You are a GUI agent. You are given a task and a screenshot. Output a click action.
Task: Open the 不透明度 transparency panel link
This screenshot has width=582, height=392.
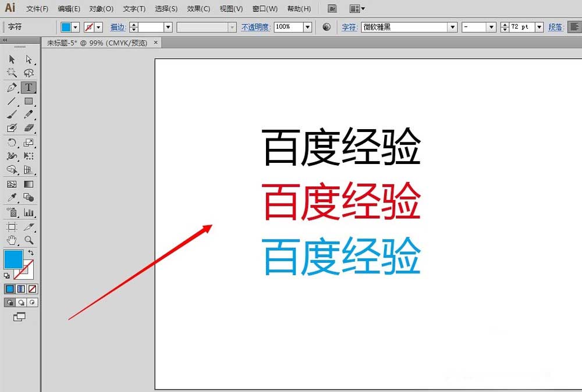coord(255,27)
